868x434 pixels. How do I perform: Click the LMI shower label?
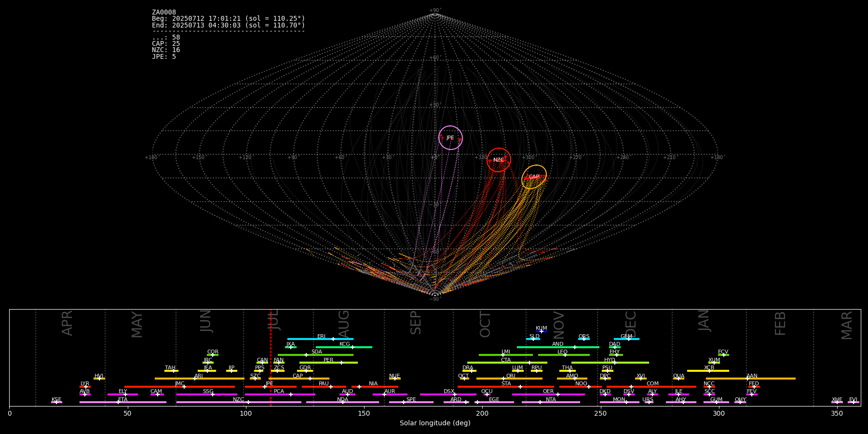506,352
